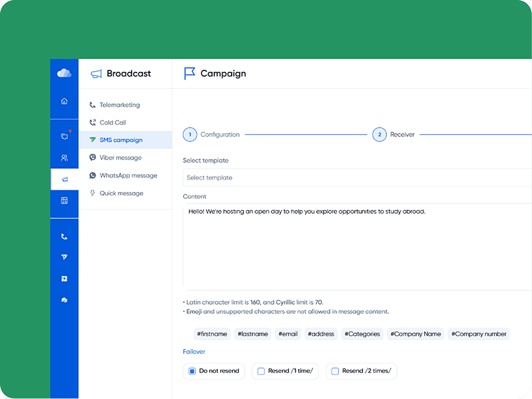Open the contacts people icon in sidebar
Screen dimensions: 532x399
[64, 158]
